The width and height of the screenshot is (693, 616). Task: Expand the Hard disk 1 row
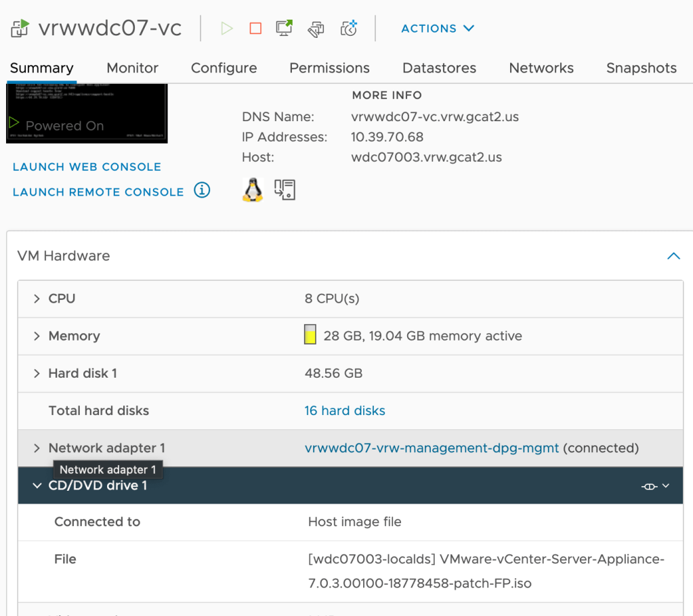(x=37, y=374)
